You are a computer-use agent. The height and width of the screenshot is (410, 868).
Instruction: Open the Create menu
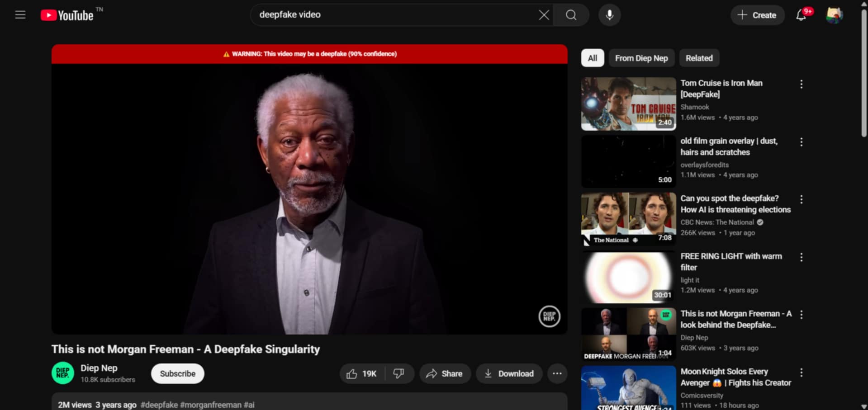click(x=757, y=15)
